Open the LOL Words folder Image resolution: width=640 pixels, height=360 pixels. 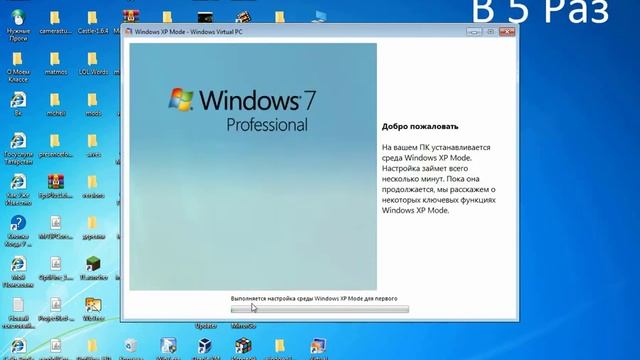93,63
